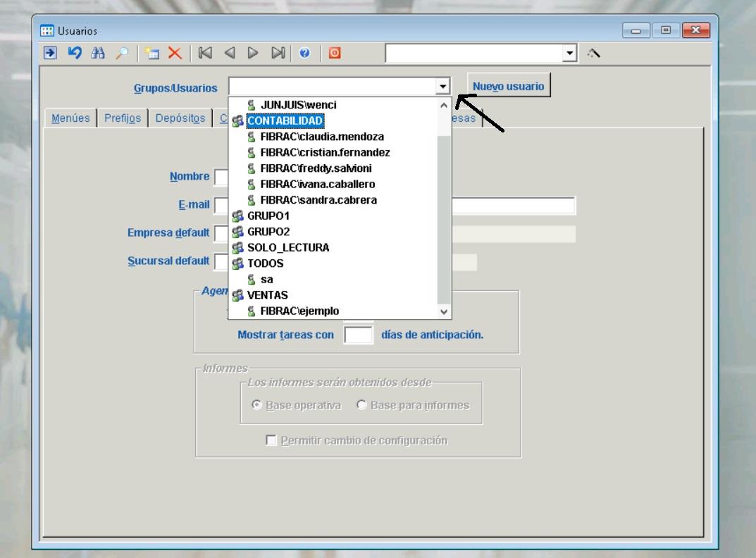Jump to last record arrow icon
Image resolution: width=756 pixels, height=558 pixels.
[x=278, y=54]
